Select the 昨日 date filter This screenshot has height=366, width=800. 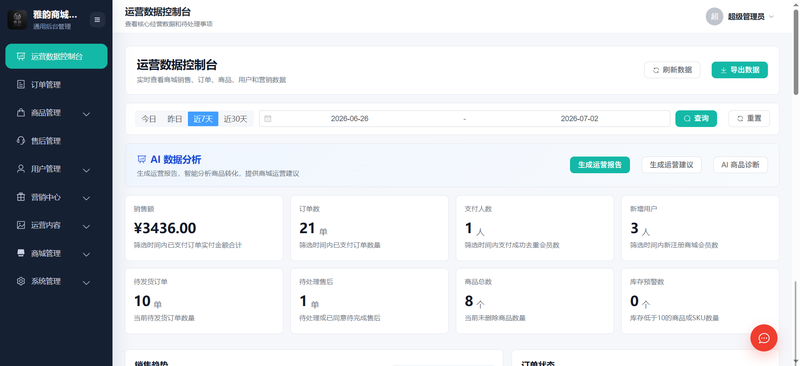point(175,118)
